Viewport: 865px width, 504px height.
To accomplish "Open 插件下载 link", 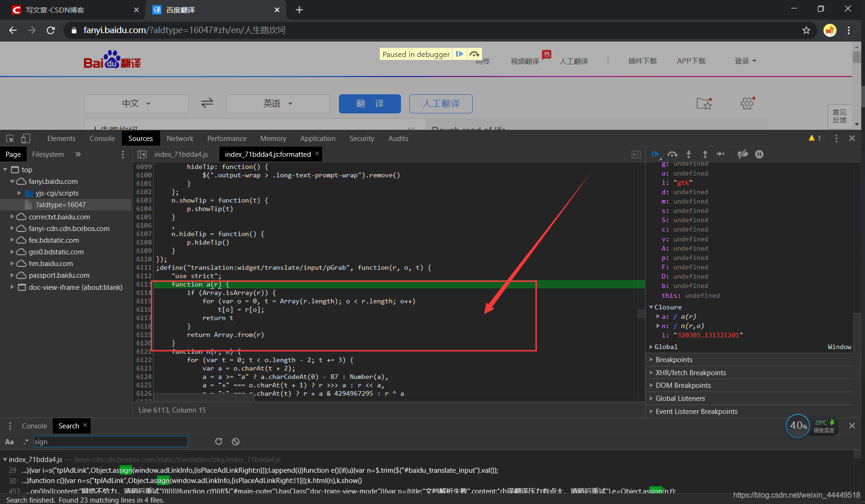I will pos(642,61).
